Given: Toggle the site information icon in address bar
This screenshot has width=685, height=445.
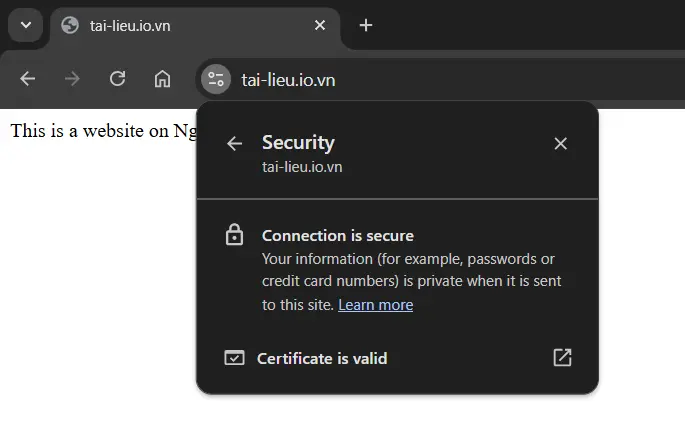Looking at the screenshot, I should coord(216,80).
